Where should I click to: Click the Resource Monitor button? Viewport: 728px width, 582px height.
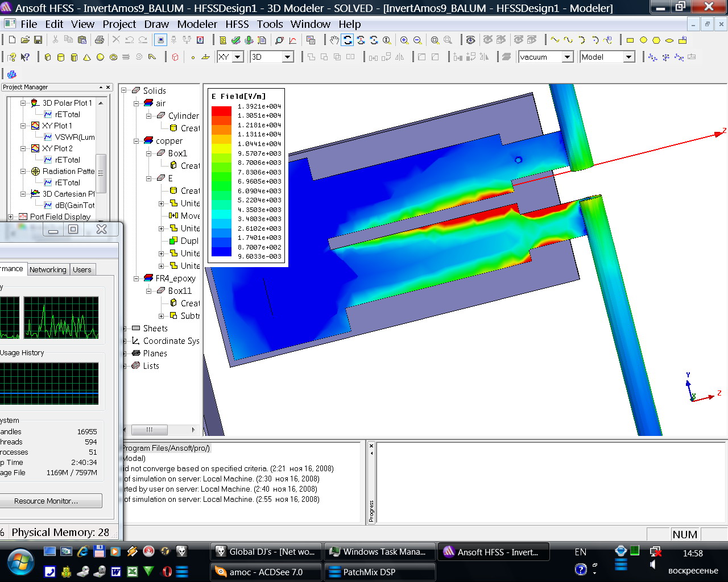(46, 501)
